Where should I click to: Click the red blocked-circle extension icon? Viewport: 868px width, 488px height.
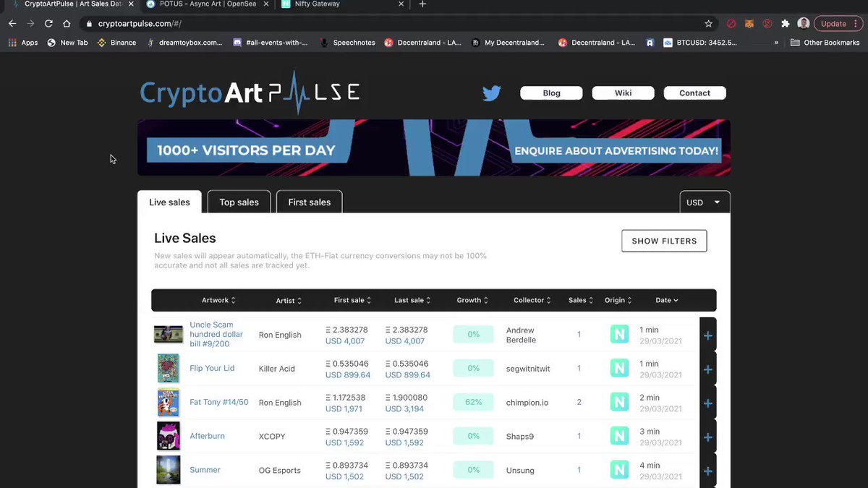(731, 23)
